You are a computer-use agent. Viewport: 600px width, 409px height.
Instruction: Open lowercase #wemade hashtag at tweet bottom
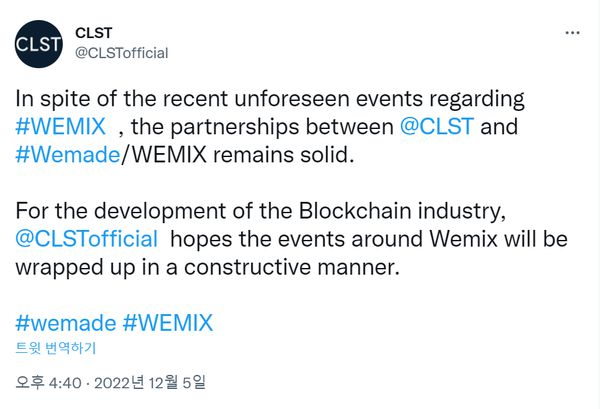(65, 323)
